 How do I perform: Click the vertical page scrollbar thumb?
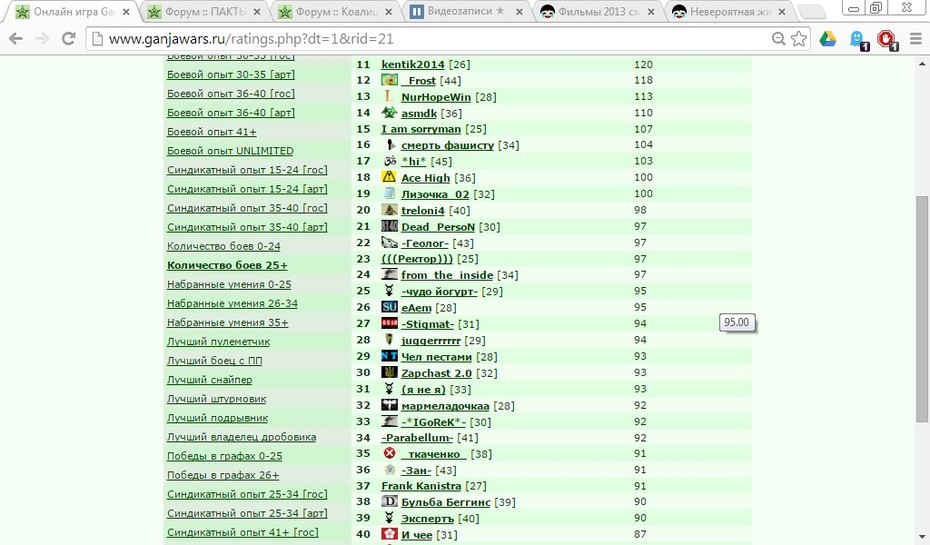922,309
